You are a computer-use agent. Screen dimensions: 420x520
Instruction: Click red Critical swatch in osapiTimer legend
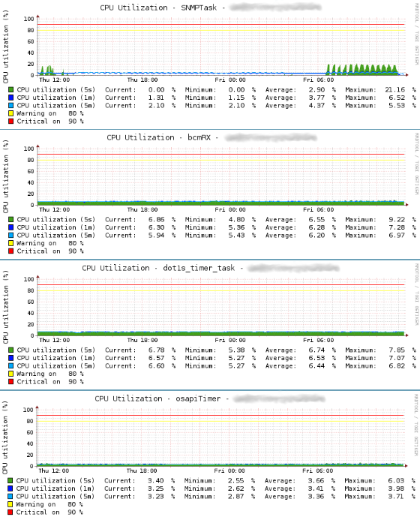(10, 512)
